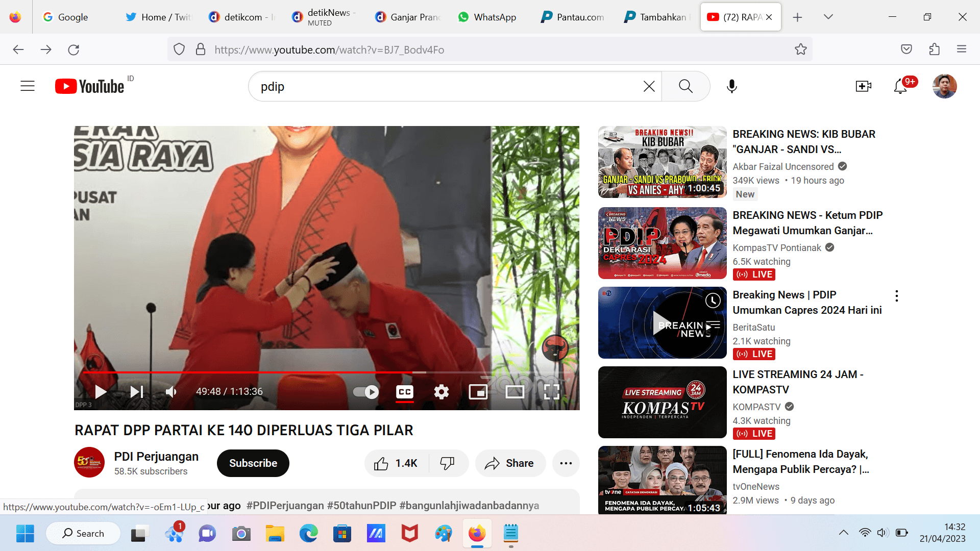Close the current YouTube tab
Image resolution: width=980 pixels, height=551 pixels.
769,17
